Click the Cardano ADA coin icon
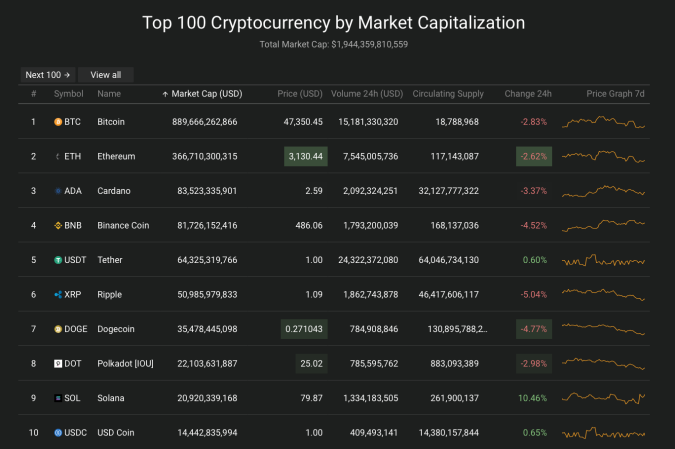 58,191
